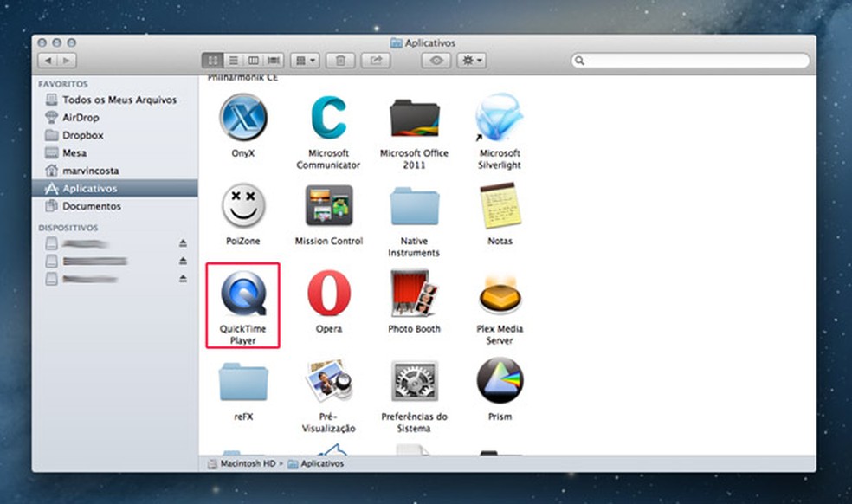Open the Microsoft Office 2011 folder

(414, 118)
